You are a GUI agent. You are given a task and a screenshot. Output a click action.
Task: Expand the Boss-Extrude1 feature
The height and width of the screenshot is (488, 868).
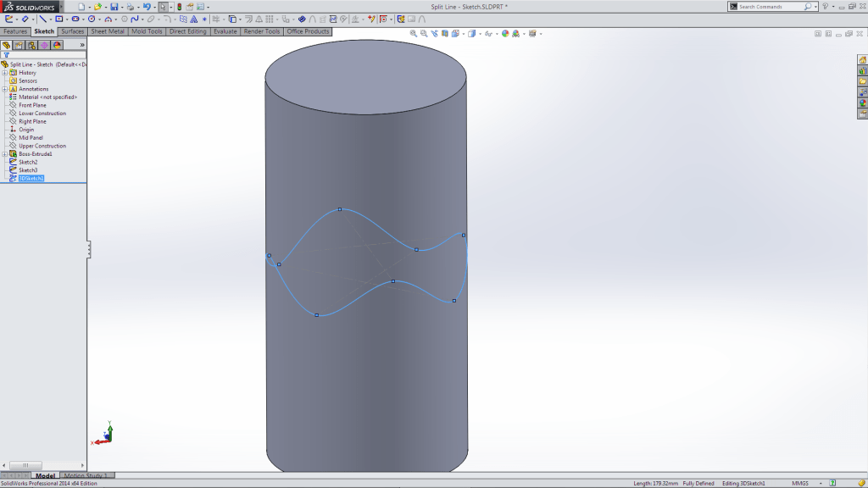pyautogui.click(x=6, y=154)
